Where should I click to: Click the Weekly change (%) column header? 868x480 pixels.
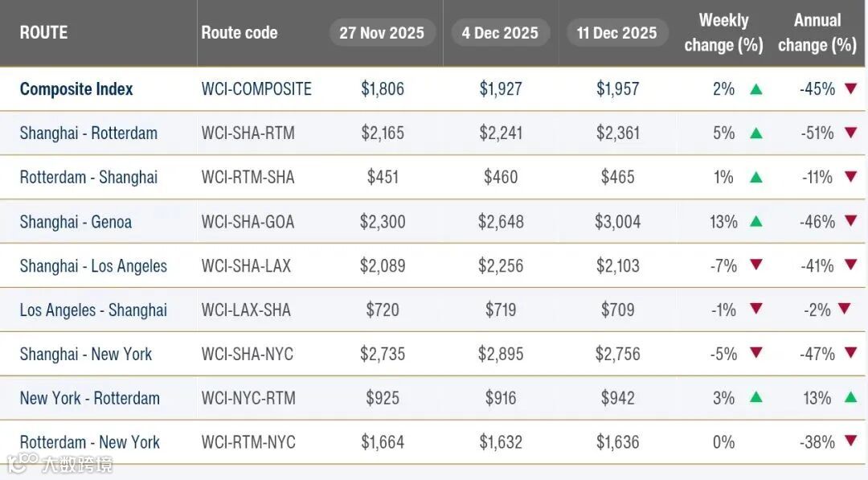pos(723,33)
